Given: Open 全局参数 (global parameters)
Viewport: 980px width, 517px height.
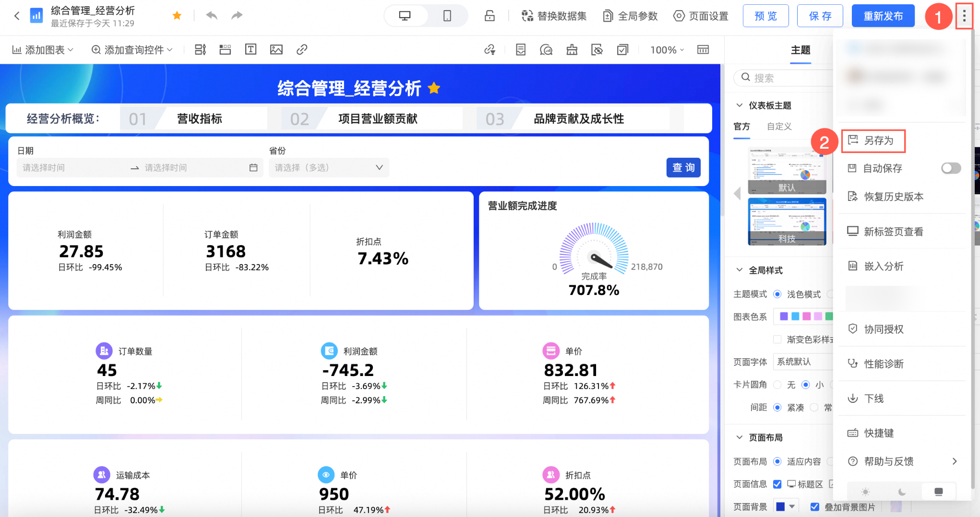Looking at the screenshot, I should coord(630,16).
